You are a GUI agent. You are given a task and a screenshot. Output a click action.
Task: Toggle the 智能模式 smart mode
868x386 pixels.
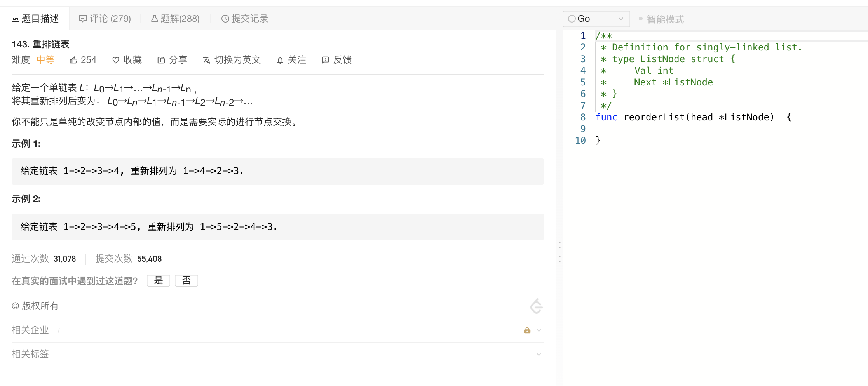coord(661,19)
